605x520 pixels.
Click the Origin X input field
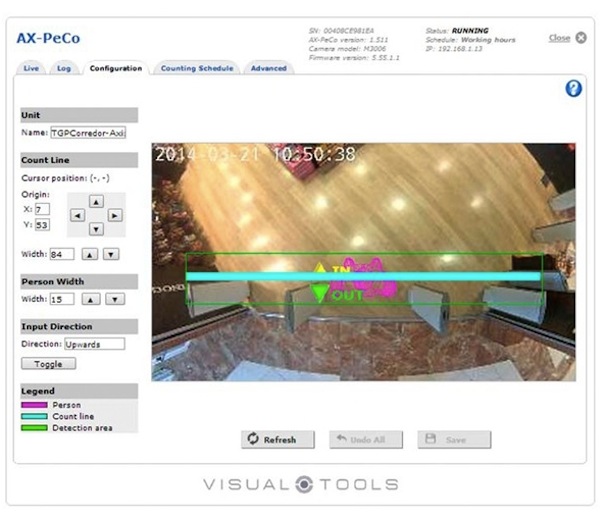click(42, 208)
